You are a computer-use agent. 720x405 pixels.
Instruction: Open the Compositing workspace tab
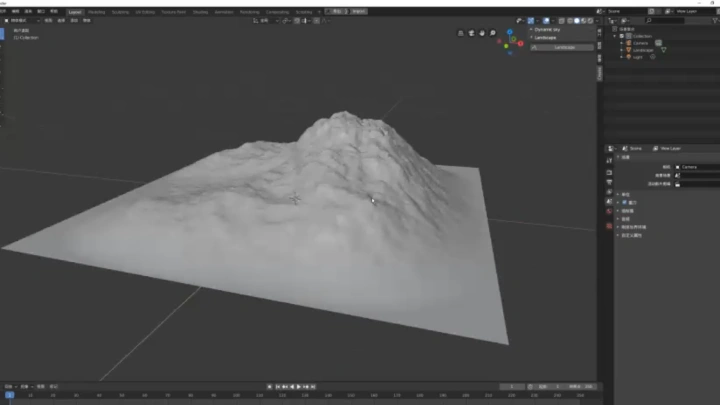tap(277, 12)
